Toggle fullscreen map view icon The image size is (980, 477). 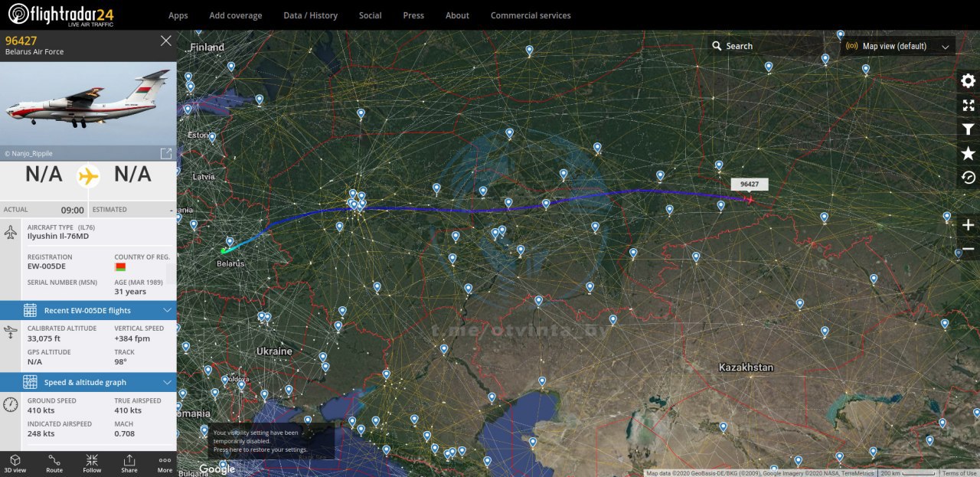tap(968, 105)
